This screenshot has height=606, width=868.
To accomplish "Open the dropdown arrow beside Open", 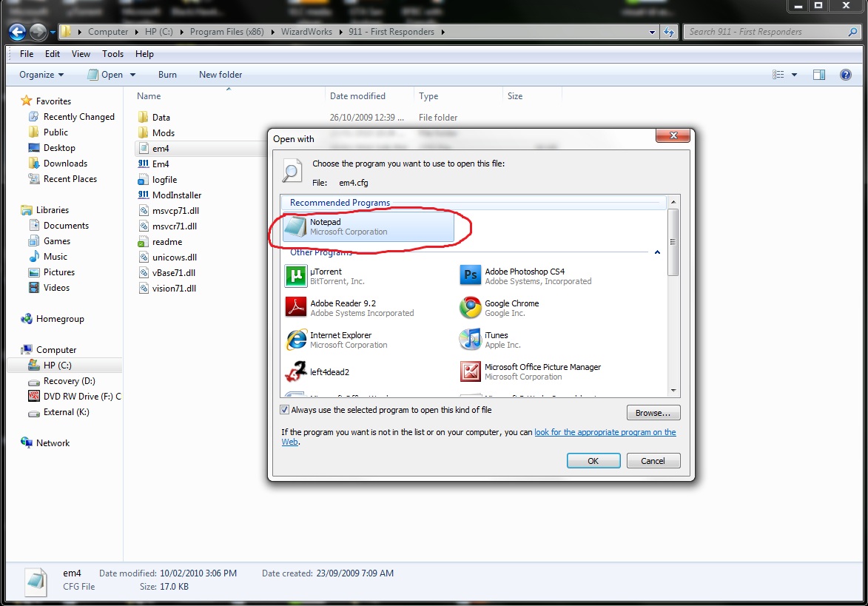I will (x=133, y=75).
